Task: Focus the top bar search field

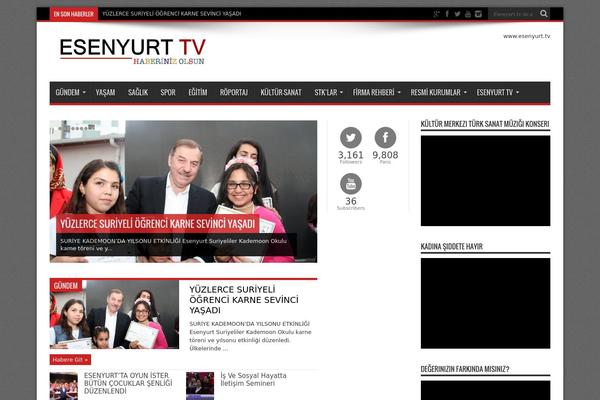Action: click(x=513, y=14)
